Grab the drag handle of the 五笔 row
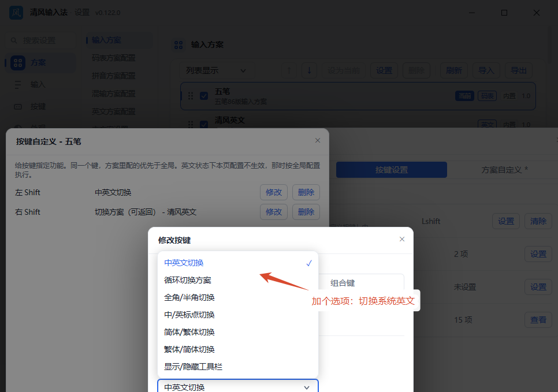This screenshot has width=558, height=392. pyautogui.click(x=191, y=96)
